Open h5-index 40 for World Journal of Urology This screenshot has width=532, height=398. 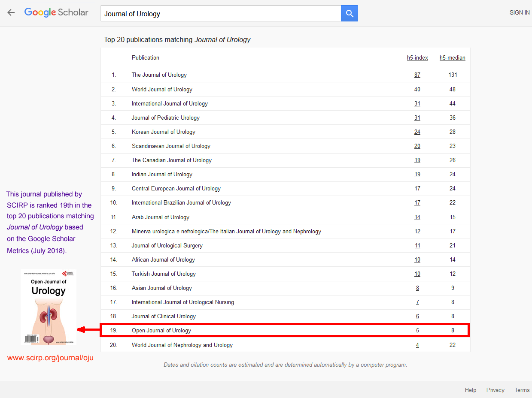[x=417, y=90]
